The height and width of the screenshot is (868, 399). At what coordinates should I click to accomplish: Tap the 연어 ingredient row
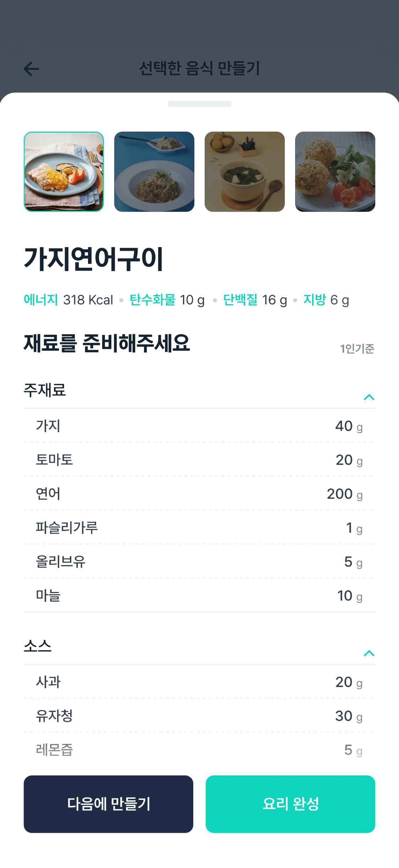point(199,494)
